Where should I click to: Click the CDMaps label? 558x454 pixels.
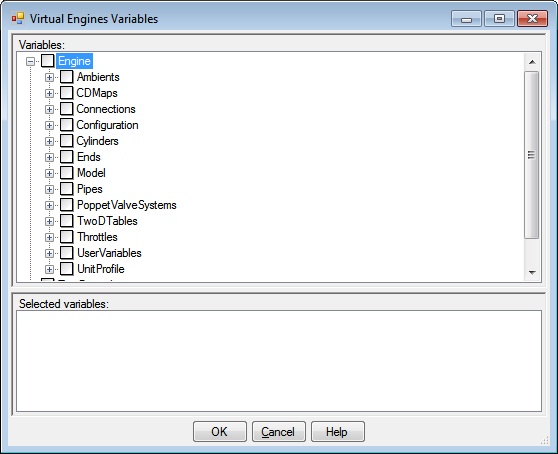click(x=97, y=93)
